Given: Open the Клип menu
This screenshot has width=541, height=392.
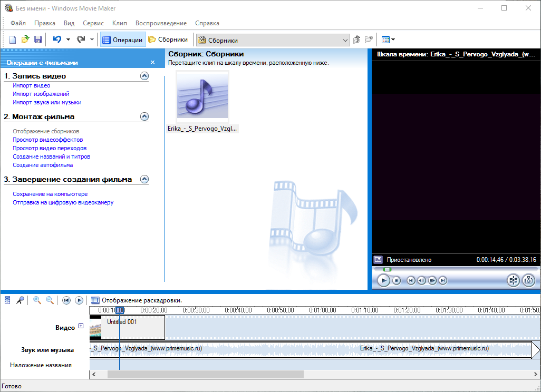Looking at the screenshot, I should (119, 23).
